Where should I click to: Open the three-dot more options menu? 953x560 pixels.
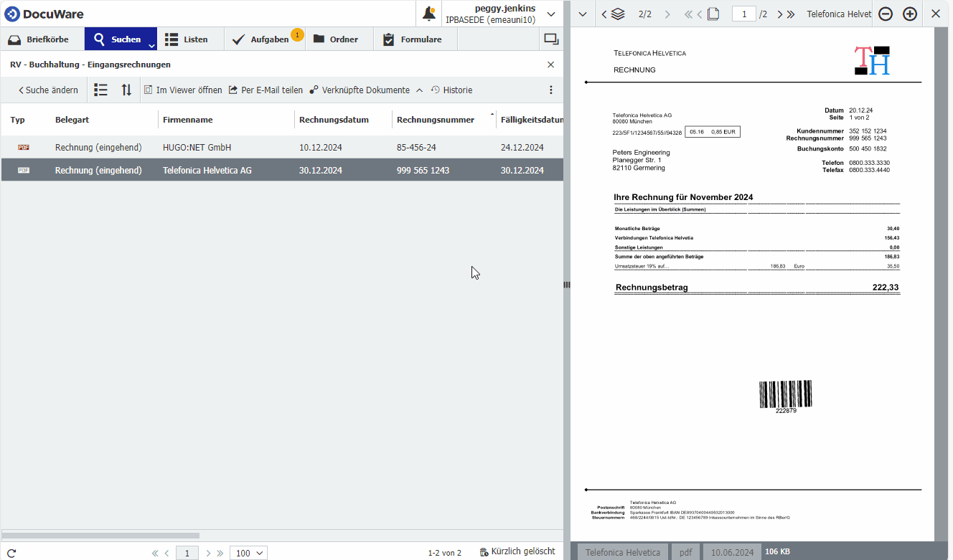point(551,90)
